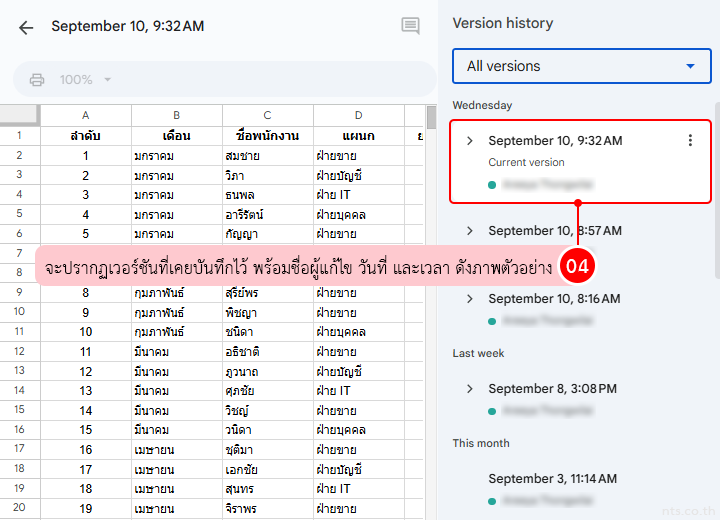
Task: Open the comments icon in header
Action: pyautogui.click(x=410, y=26)
